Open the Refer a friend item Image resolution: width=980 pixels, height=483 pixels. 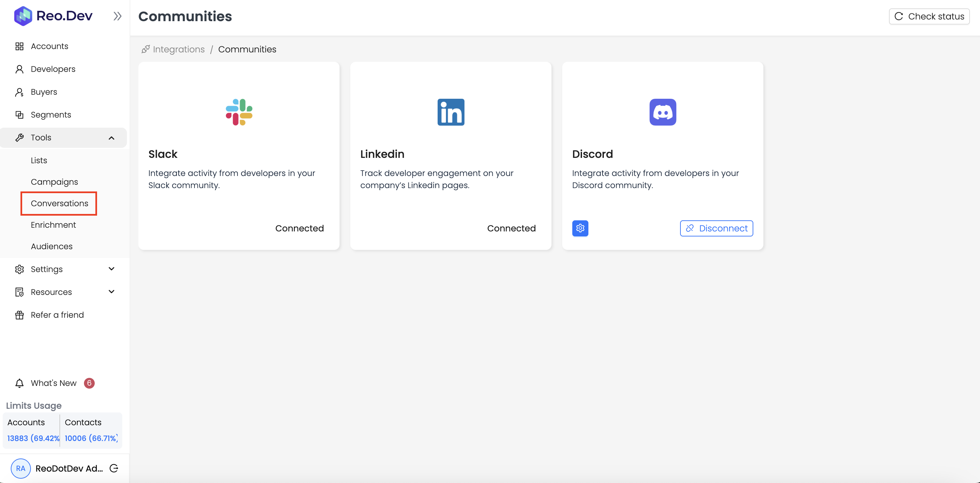point(57,315)
